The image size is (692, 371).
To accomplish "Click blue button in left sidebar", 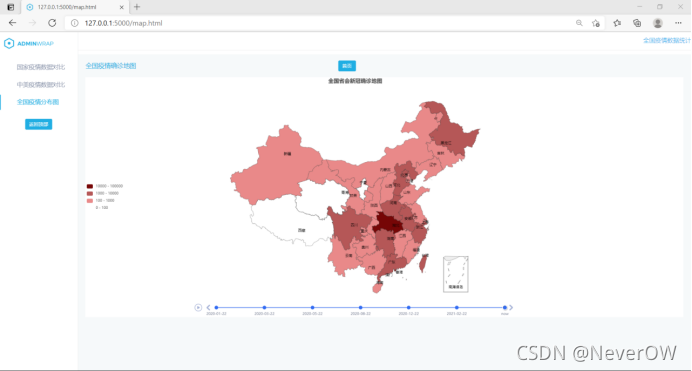I will (38, 124).
